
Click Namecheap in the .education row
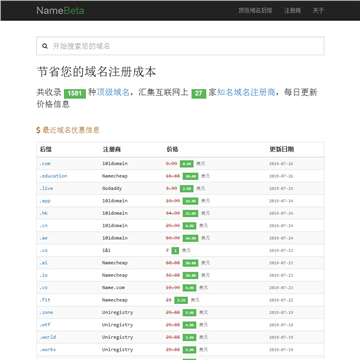click(115, 176)
